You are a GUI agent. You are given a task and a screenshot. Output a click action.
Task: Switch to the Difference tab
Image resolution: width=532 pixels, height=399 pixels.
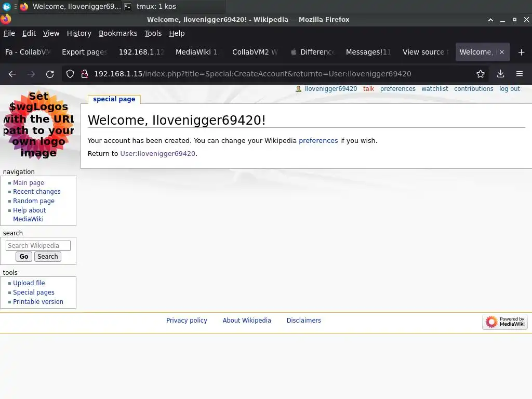coord(312,52)
